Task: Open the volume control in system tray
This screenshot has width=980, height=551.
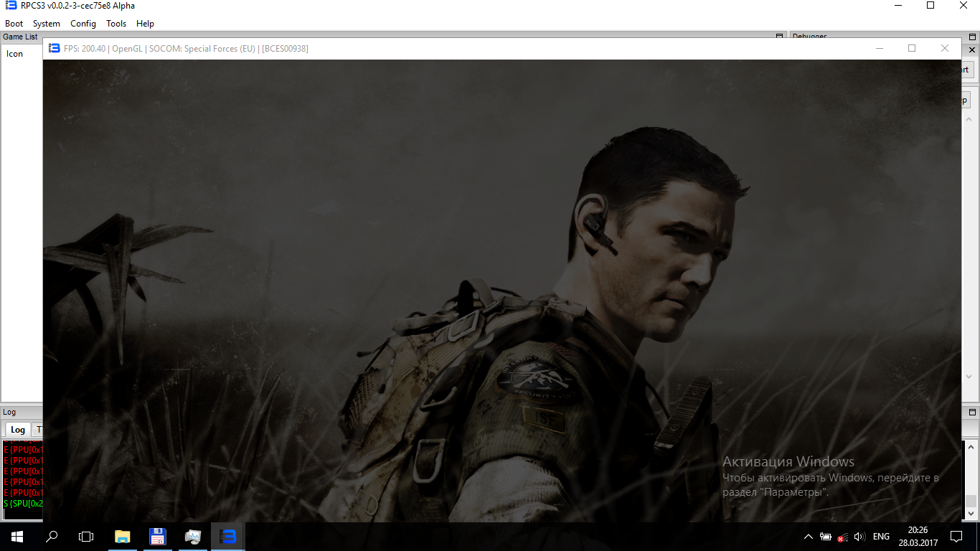Action: [x=859, y=537]
